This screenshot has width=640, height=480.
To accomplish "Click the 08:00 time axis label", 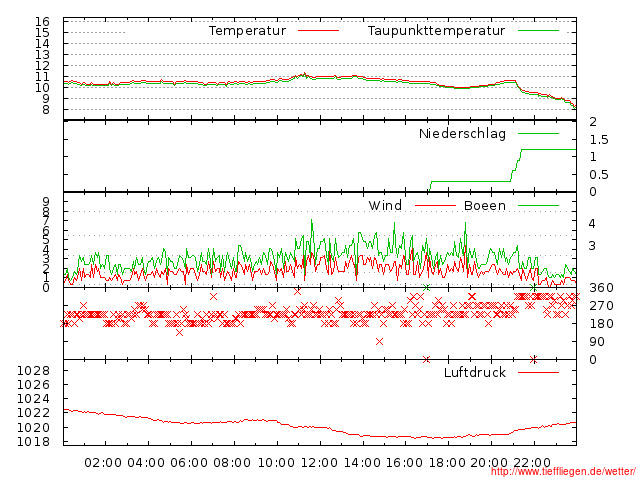I will [x=232, y=463].
